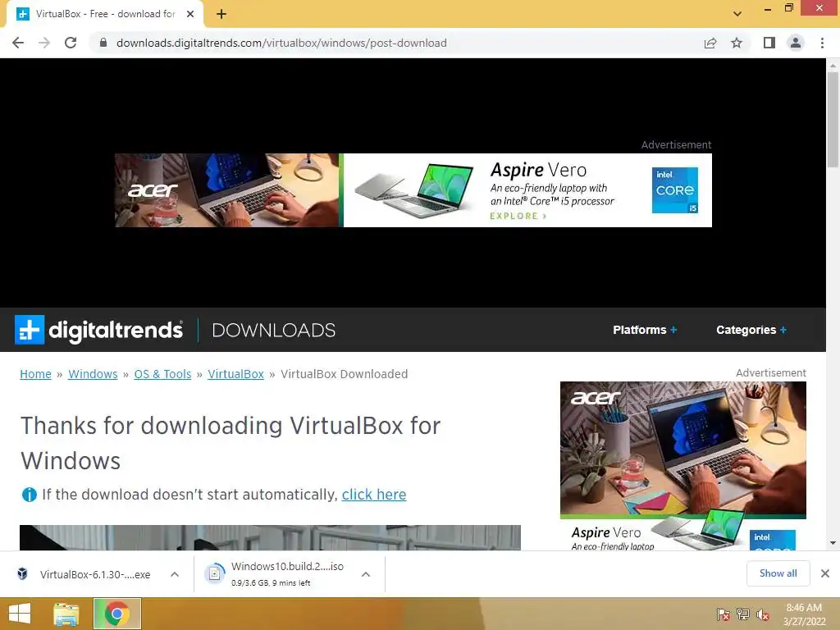
Task: Expand the Platforms menu
Action: click(645, 330)
